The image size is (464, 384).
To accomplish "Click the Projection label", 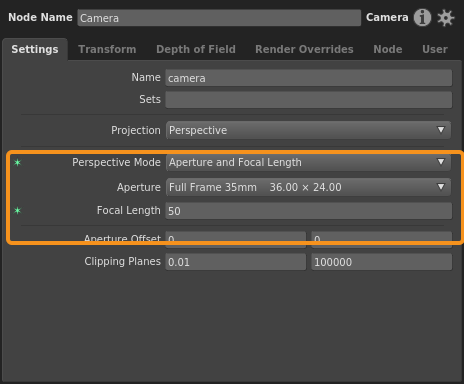I will (x=136, y=130).
